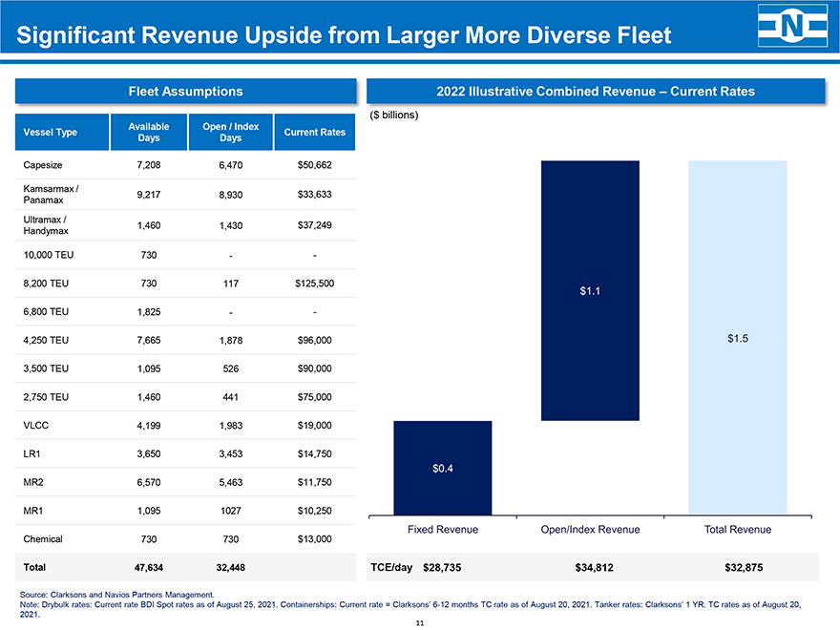
Task: Click the $32,875 total TCE value
Action: coord(744,568)
